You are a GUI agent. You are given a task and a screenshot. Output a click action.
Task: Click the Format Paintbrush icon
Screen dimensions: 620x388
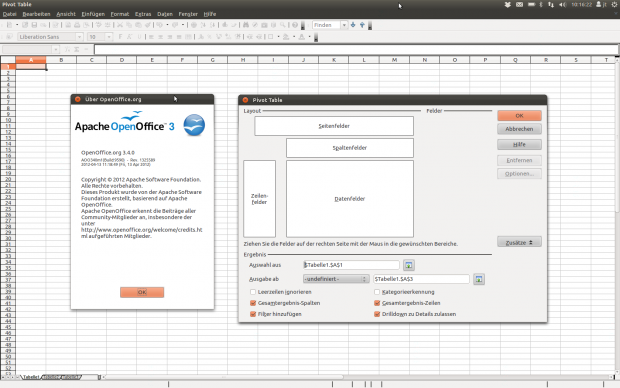[x=147, y=25]
